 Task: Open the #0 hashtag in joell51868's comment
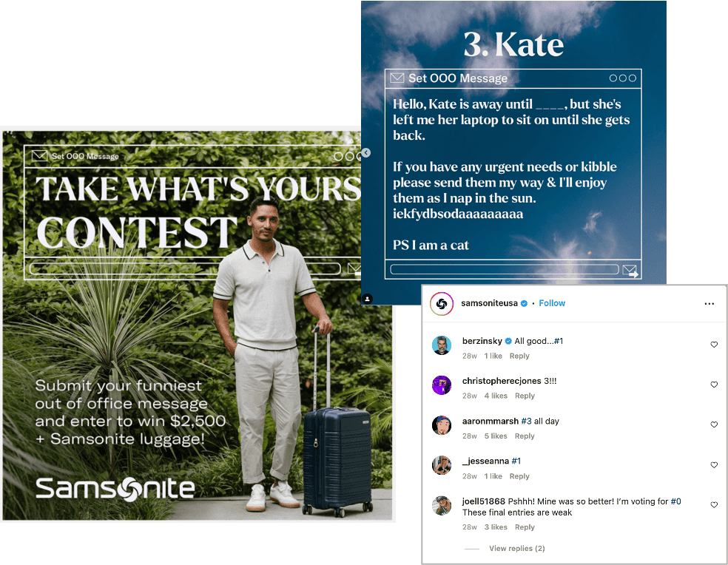click(675, 501)
